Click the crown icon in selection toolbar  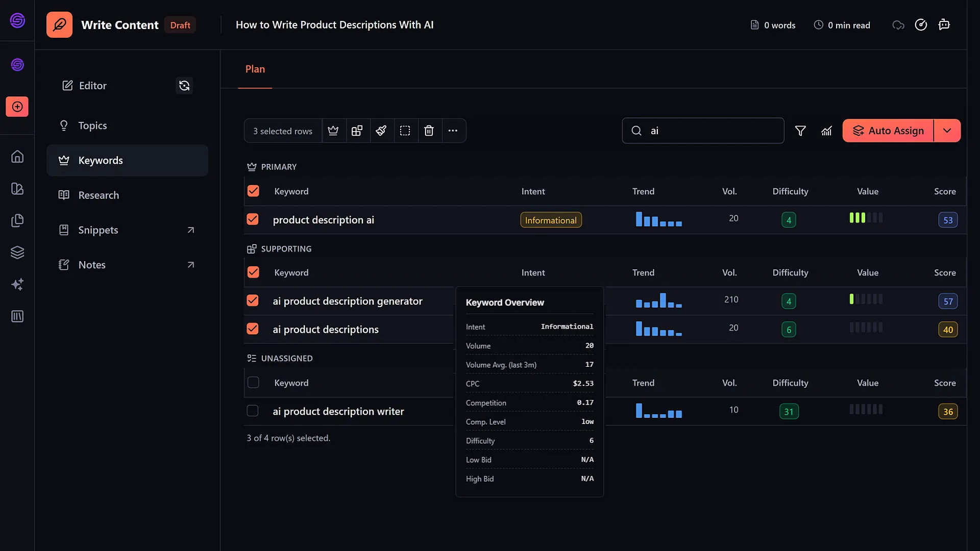pyautogui.click(x=333, y=131)
